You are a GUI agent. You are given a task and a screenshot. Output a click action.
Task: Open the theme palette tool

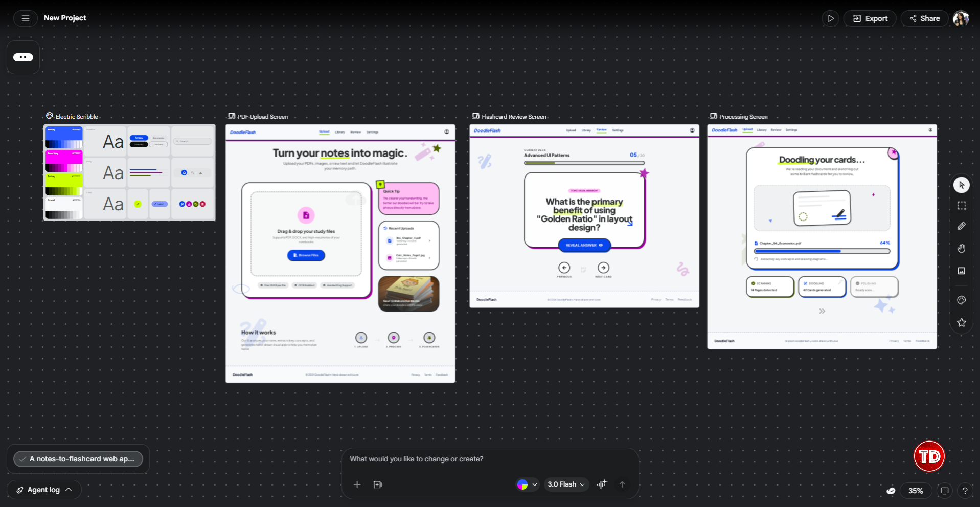[962, 300]
